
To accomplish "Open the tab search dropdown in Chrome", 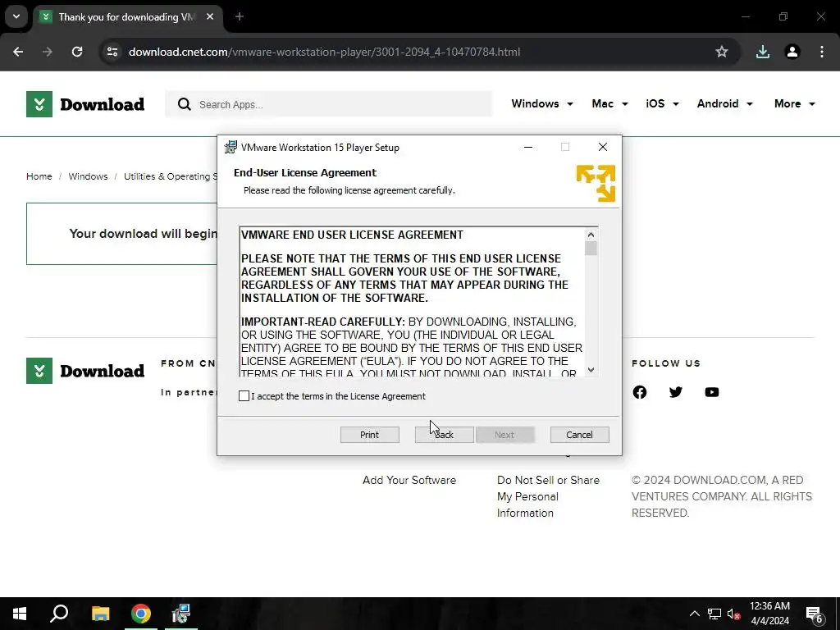I will point(16,16).
